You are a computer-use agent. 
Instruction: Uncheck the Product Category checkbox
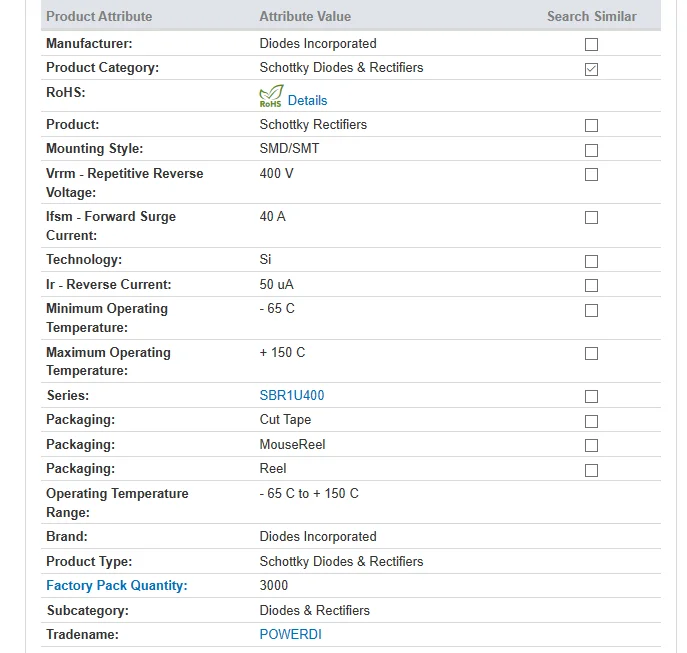591,69
